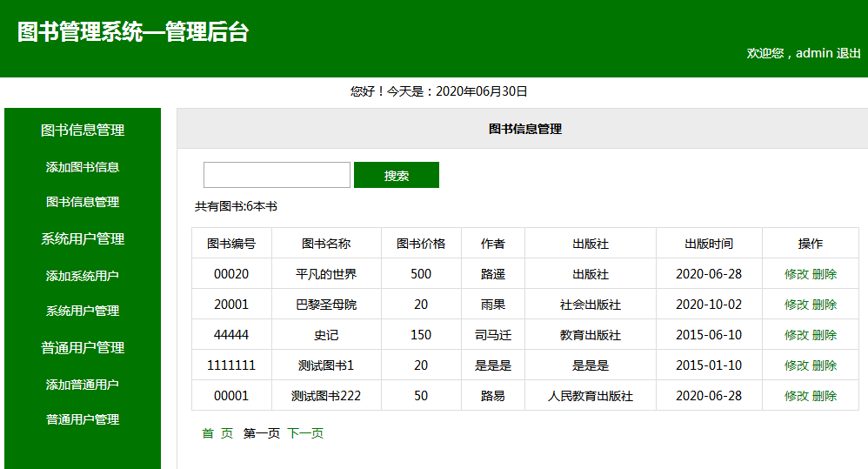The width and height of the screenshot is (868, 469).
Task: Click the green 搜索 search button
Action: point(397,175)
